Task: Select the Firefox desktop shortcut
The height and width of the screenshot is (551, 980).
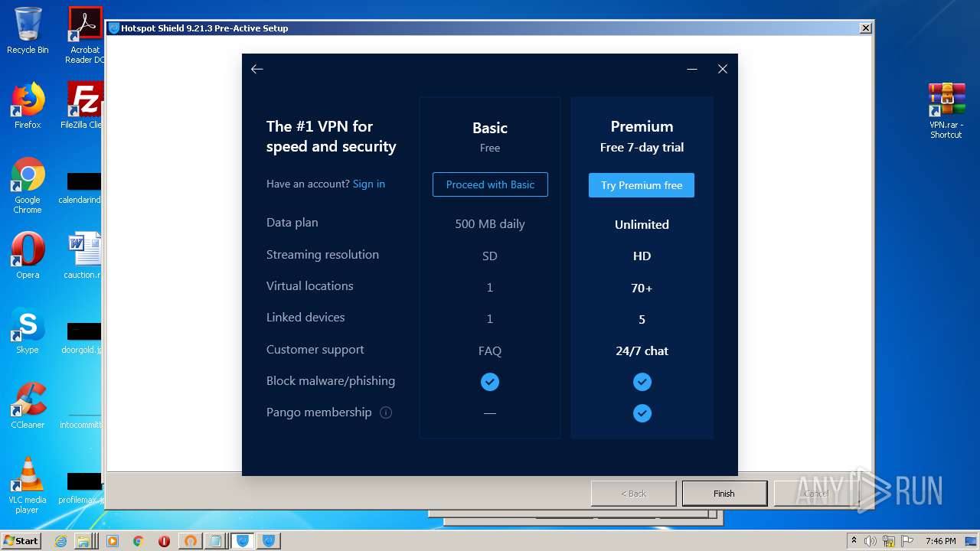Action: [x=28, y=106]
